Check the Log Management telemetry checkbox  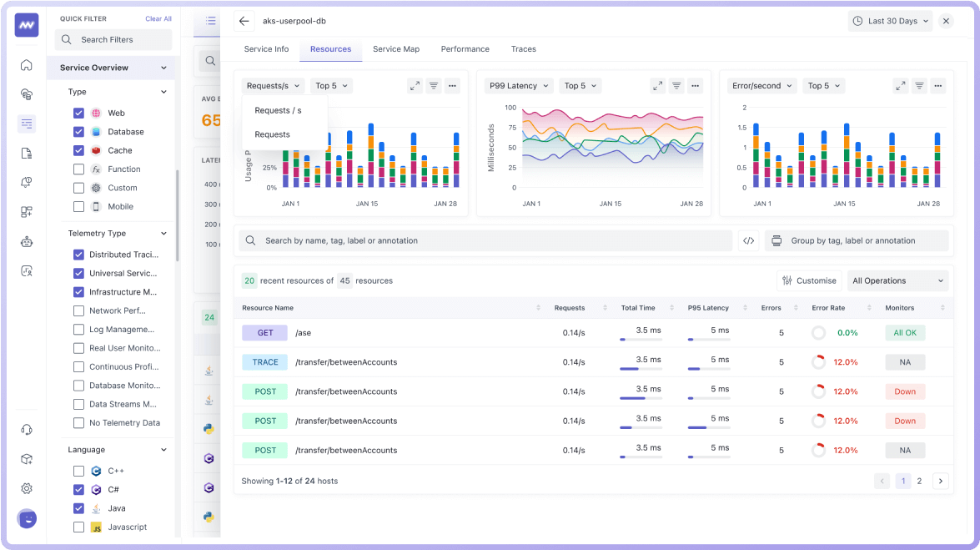pyautogui.click(x=78, y=329)
